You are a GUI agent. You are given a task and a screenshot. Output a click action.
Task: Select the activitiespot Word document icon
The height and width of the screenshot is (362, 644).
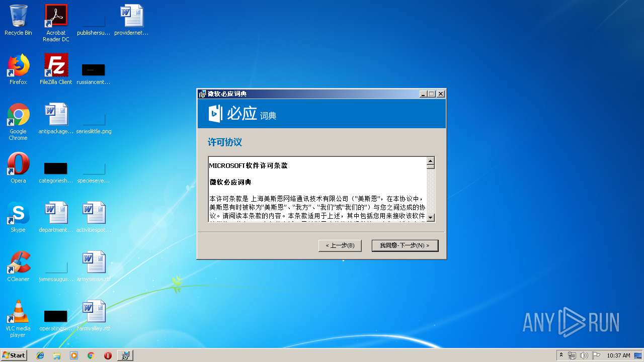click(94, 217)
